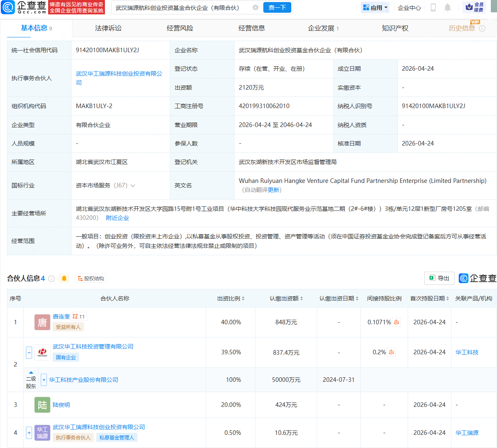Open 华工瑞源 related product link
The height and width of the screenshot is (448, 497).
click(467, 433)
